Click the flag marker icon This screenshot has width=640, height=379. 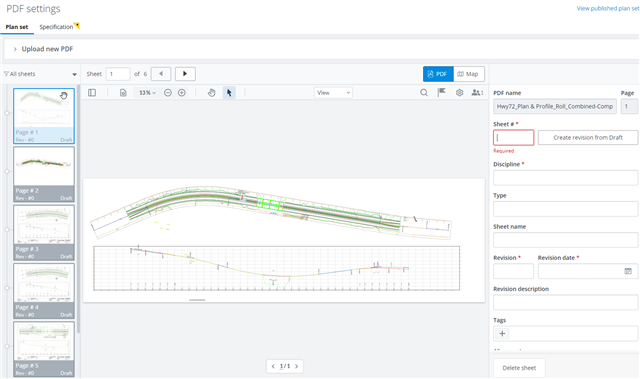point(442,93)
